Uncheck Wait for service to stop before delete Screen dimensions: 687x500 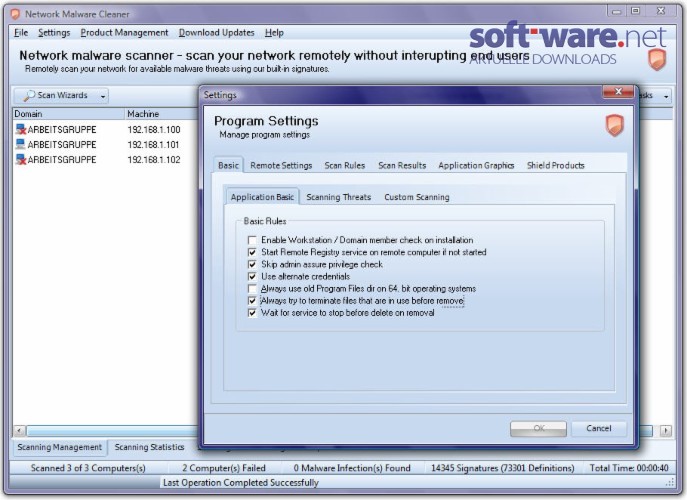point(252,313)
